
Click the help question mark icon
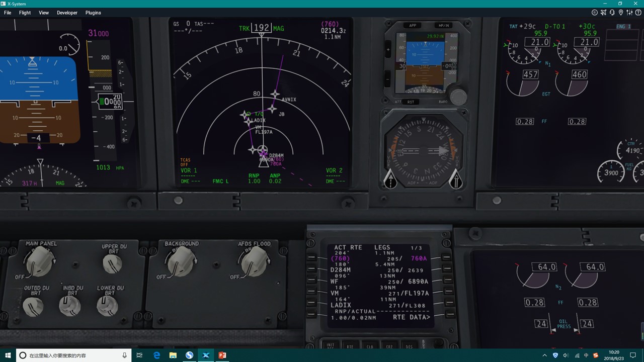click(638, 13)
